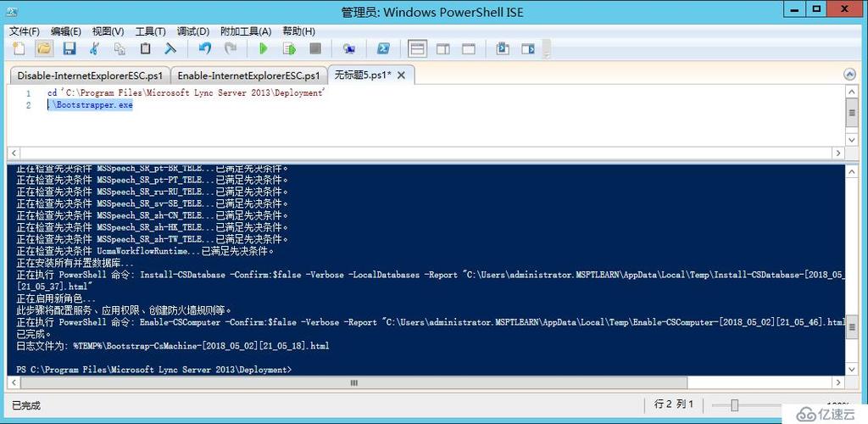Show script pane top layout
This screenshot has width=868, height=424.
click(417, 48)
